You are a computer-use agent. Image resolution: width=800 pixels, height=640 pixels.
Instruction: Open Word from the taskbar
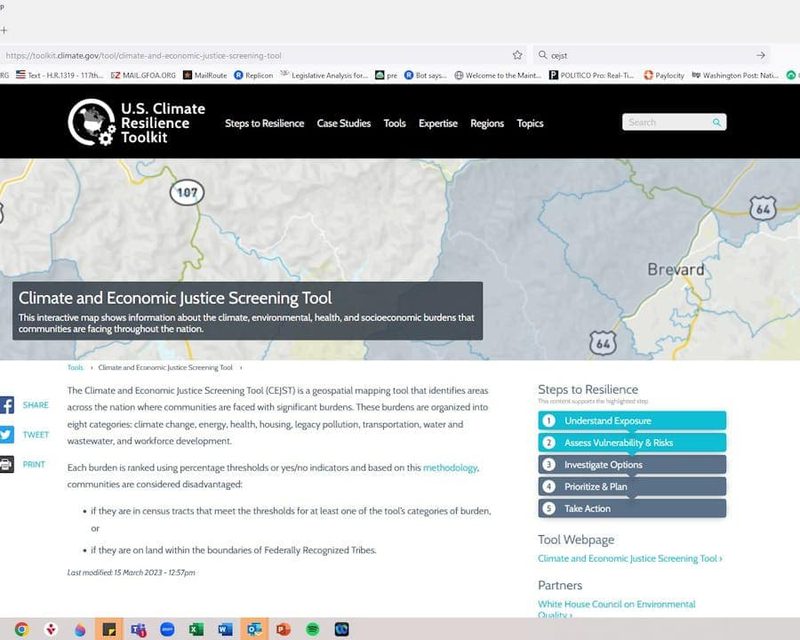click(x=226, y=629)
